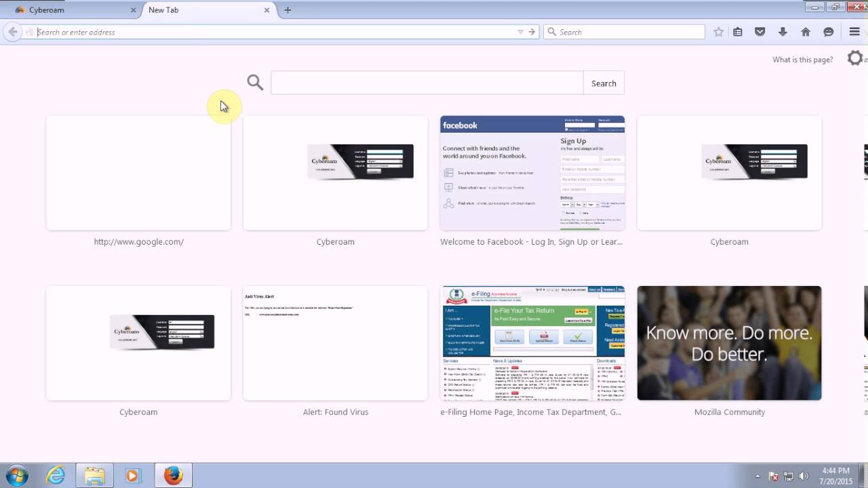Click the magnifier icon beside page search
The image size is (868, 488).
pos(255,83)
